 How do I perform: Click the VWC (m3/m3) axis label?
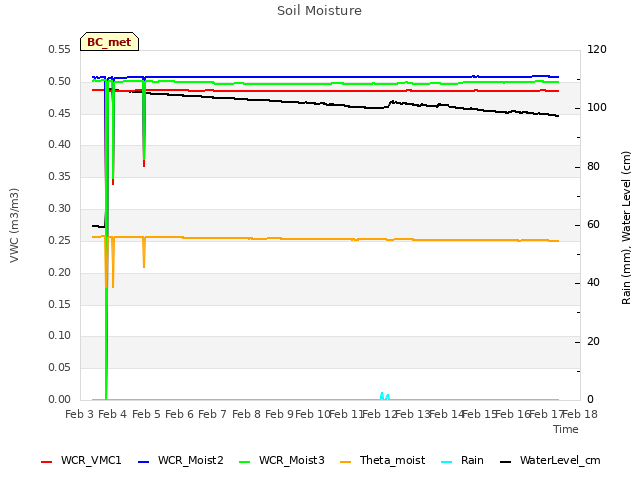(14, 225)
